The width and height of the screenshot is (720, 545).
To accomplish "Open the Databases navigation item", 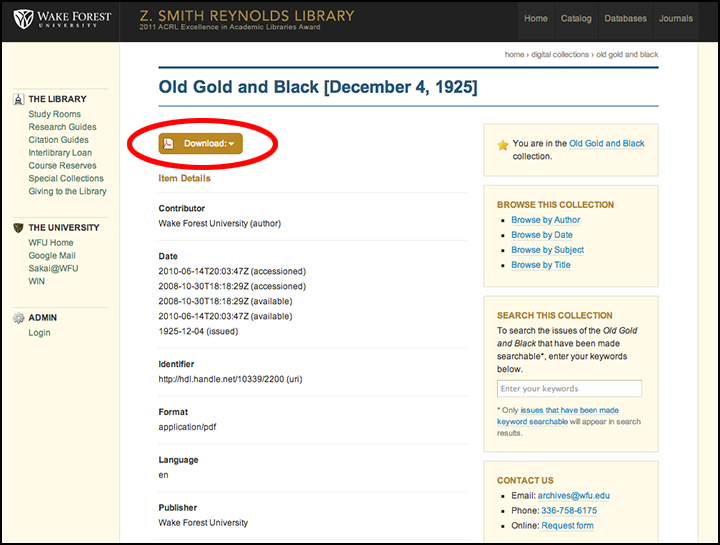I will 625,19.
